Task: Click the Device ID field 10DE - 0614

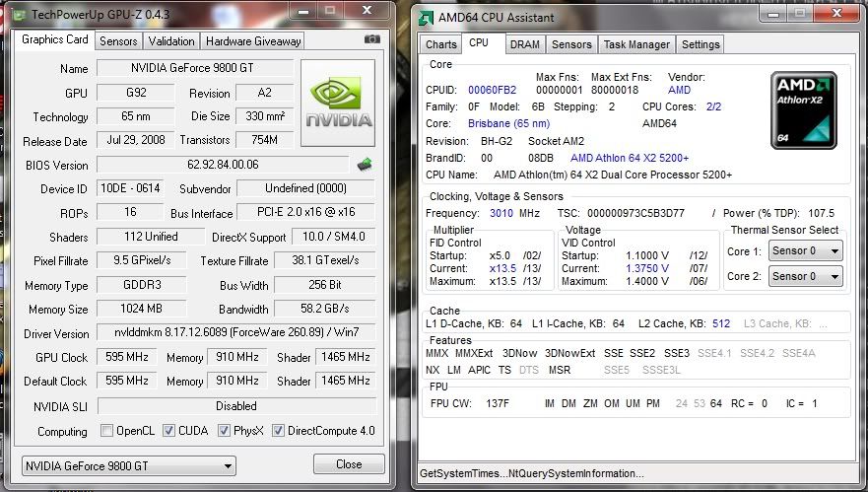Action: (x=131, y=188)
